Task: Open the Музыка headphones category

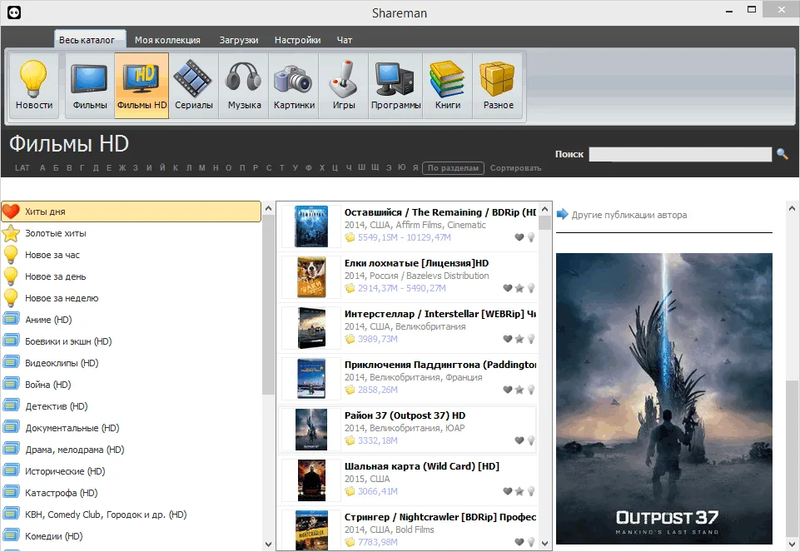Action: click(x=244, y=85)
